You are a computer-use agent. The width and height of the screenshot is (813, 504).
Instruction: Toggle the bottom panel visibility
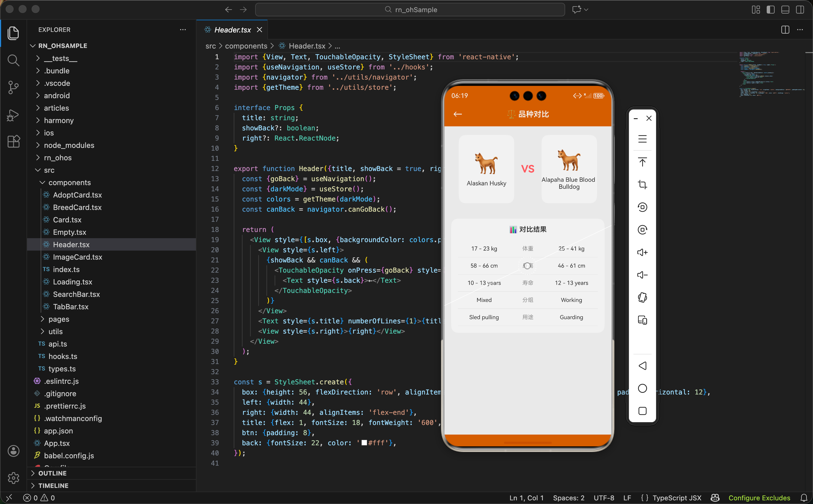pos(785,10)
